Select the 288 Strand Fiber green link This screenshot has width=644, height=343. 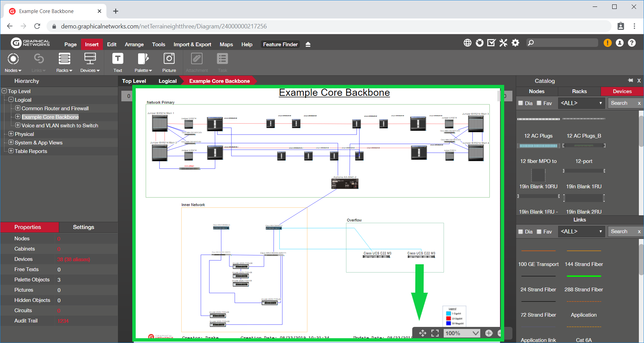pos(583,276)
